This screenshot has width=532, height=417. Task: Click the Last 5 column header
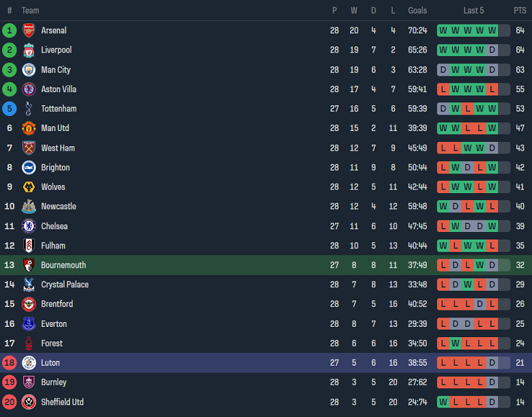pos(473,10)
